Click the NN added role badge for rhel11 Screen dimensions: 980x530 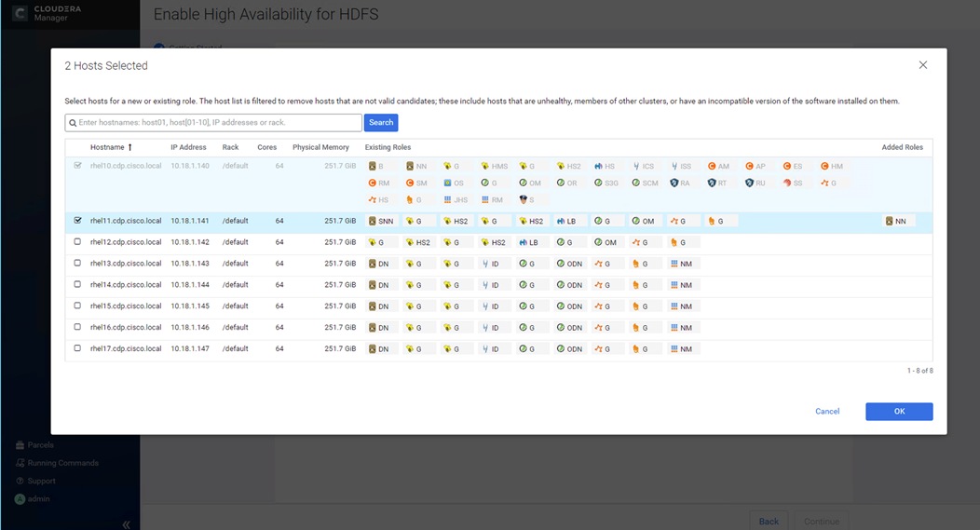[896, 222]
